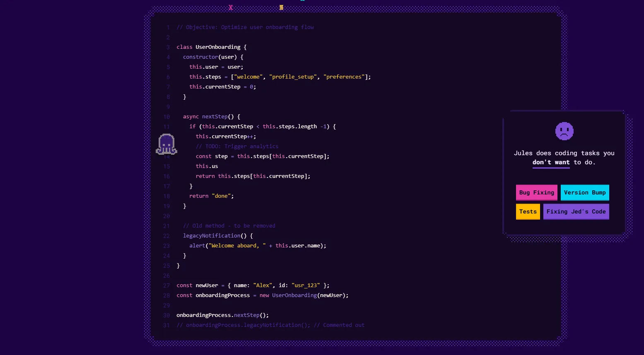
Task: Choose the Version Bump tag
Action: pos(584,193)
